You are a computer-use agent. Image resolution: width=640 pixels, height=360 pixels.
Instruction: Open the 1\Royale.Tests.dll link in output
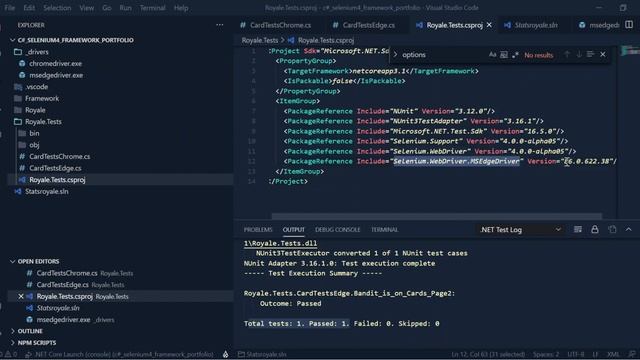click(x=280, y=243)
